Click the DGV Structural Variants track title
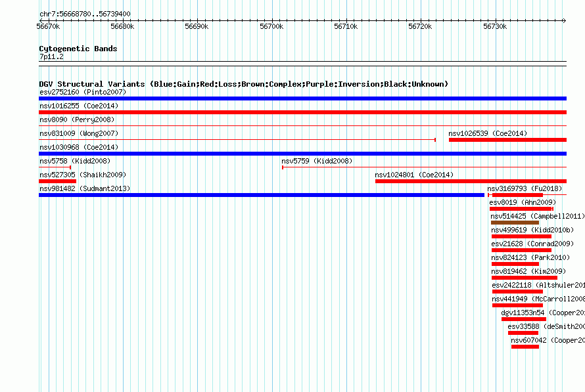This screenshot has width=585, height=392. (x=244, y=84)
